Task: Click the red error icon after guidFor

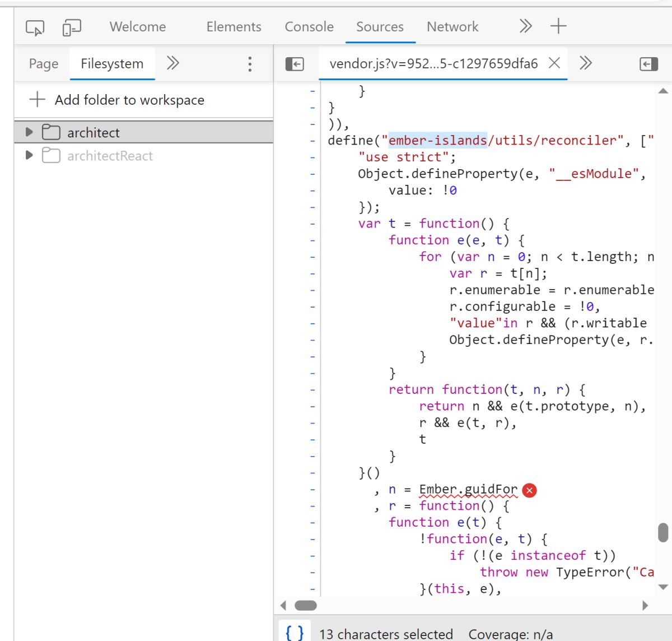Action: [x=529, y=490]
